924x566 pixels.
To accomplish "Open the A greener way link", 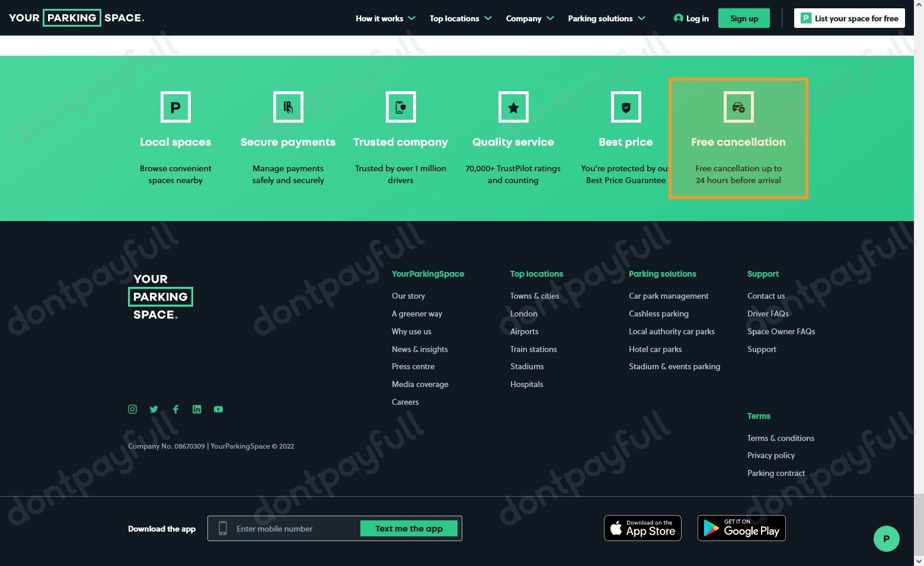I will pos(417,314).
